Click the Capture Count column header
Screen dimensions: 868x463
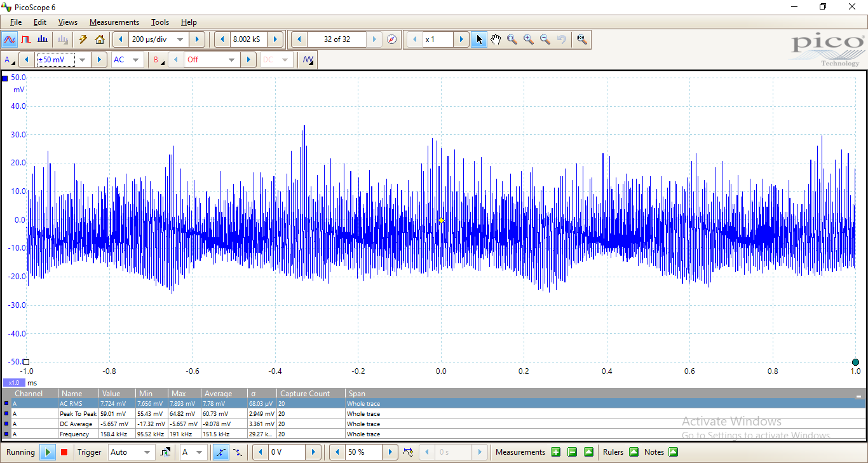(311, 394)
